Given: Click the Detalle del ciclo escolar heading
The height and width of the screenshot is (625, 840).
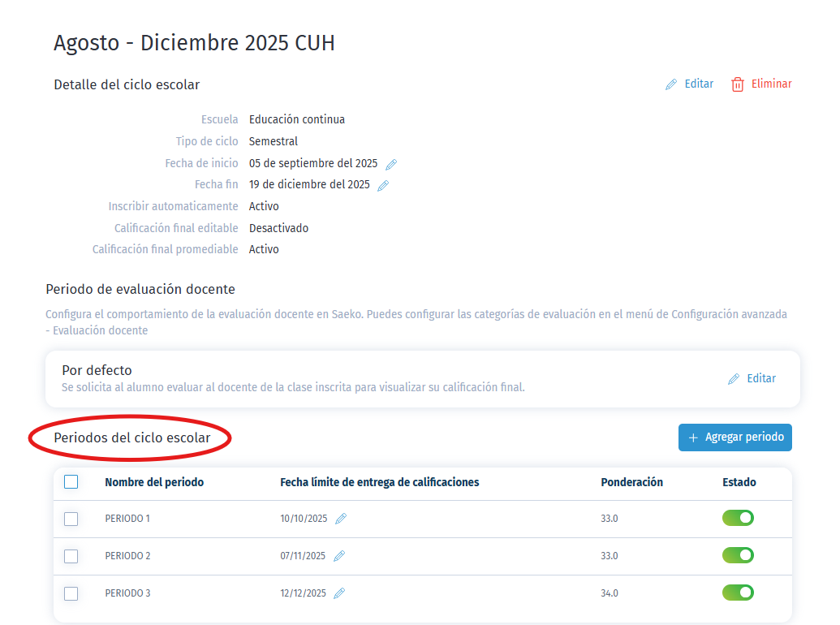Looking at the screenshot, I should [127, 84].
